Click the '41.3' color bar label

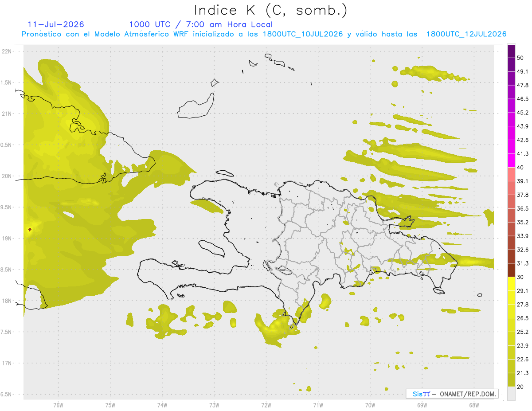tap(523, 154)
